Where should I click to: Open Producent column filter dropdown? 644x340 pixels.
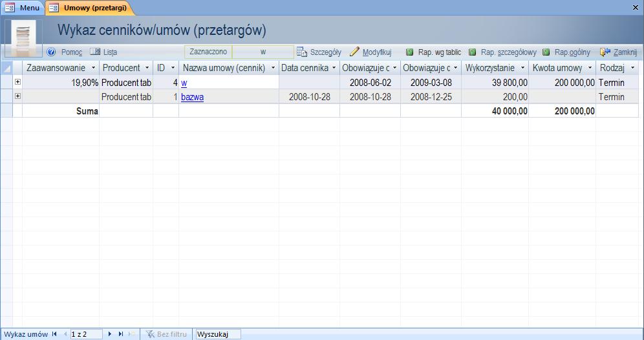coord(147,68)
